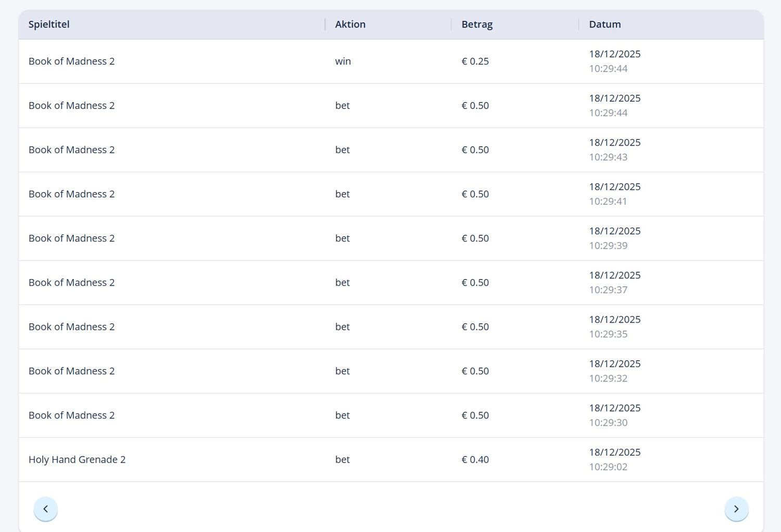Select the Book of Madness 2 win row title

tap(71, 61)
